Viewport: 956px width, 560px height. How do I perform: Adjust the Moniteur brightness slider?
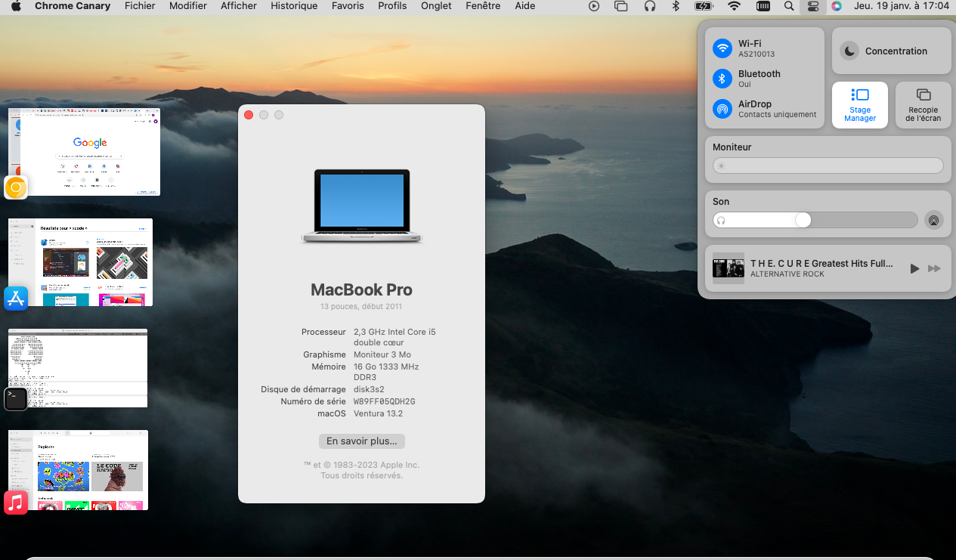click(828, 166)
